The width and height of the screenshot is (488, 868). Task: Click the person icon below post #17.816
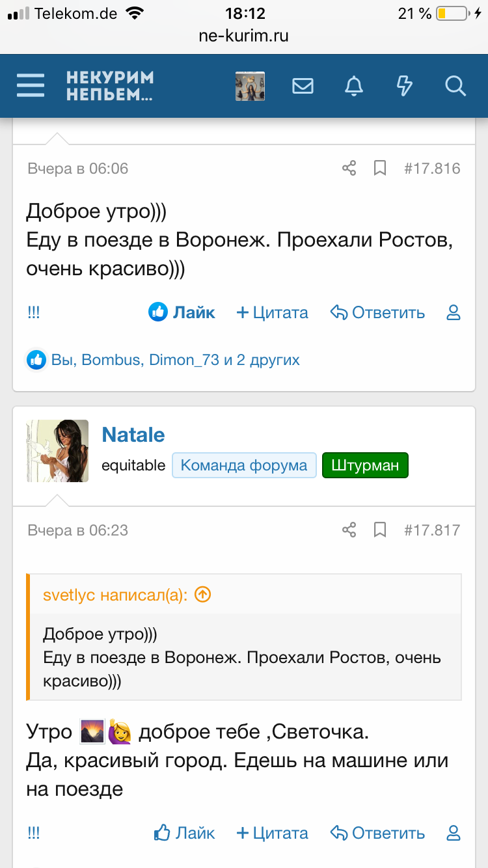[x=453, y=313]
